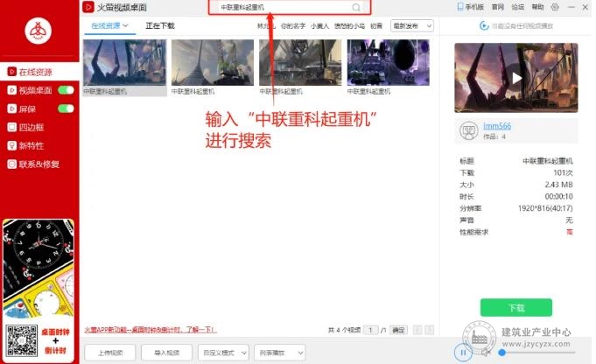The height and width of the screenshot is (364, 596).
Task: Open the 在线资源 sidebar section
Action: coord(39,72)
